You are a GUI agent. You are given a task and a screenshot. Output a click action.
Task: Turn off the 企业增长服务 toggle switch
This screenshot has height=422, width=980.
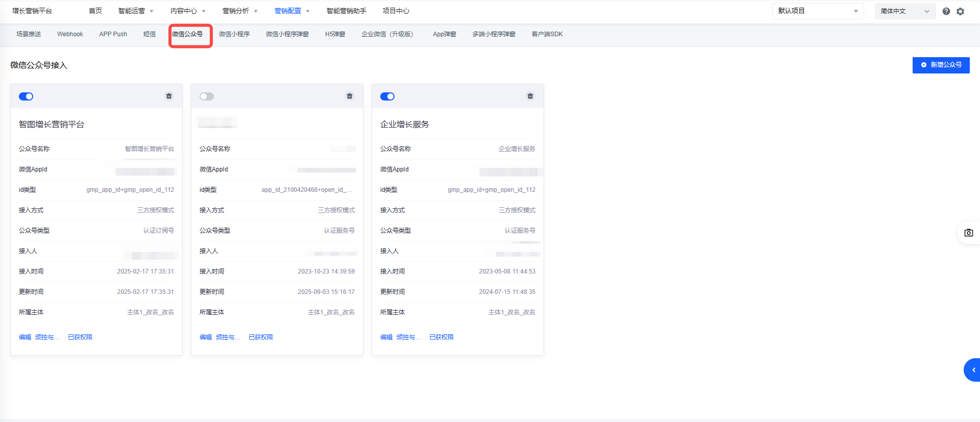387,96
